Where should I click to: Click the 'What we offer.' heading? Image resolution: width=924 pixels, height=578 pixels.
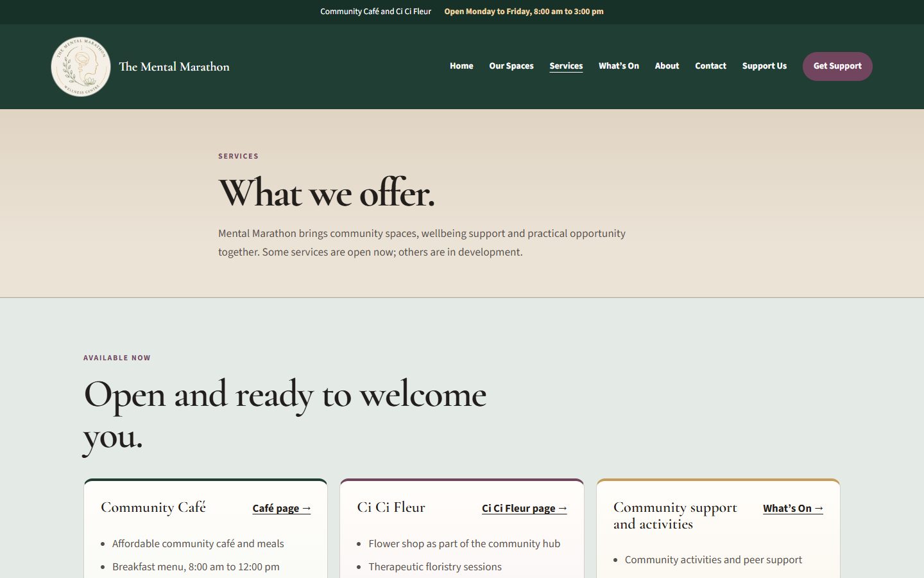click(327, 193)
